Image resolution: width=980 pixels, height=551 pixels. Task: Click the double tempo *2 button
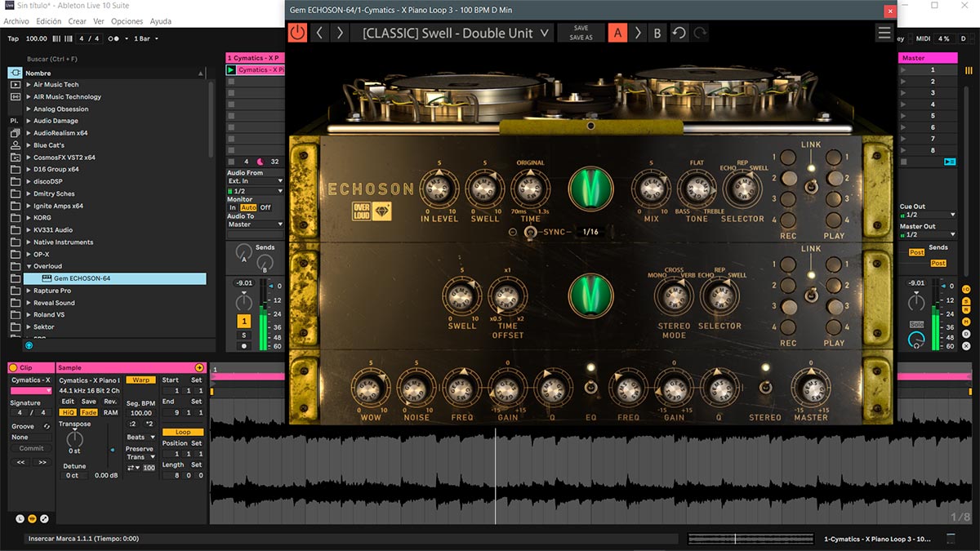coord(149,424)
